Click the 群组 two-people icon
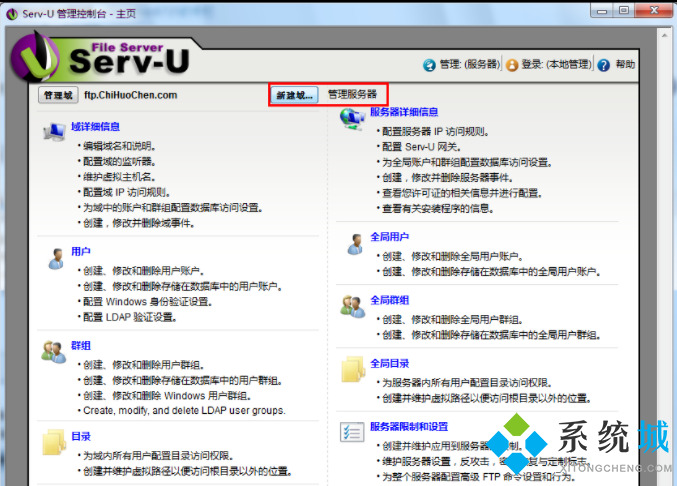This screenshot has width=677, height=486. tap(54, 352)
